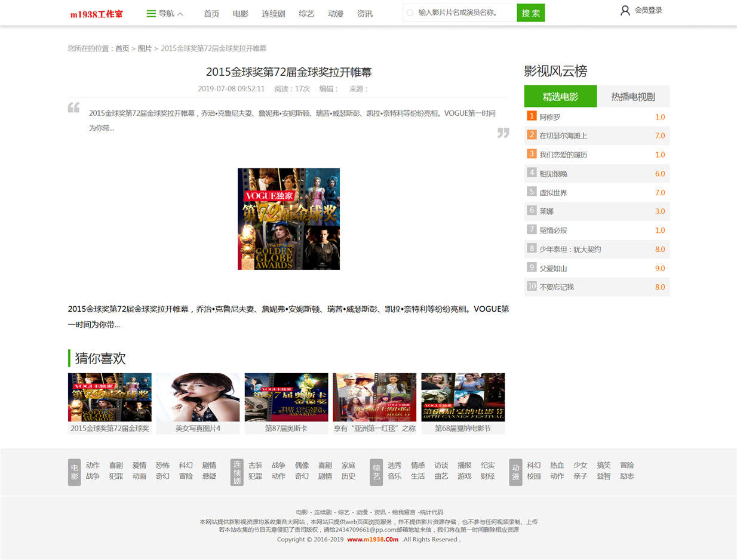
Task: Open ranked movie 少年泰坦：犹大契约
Action: (570, 250)
